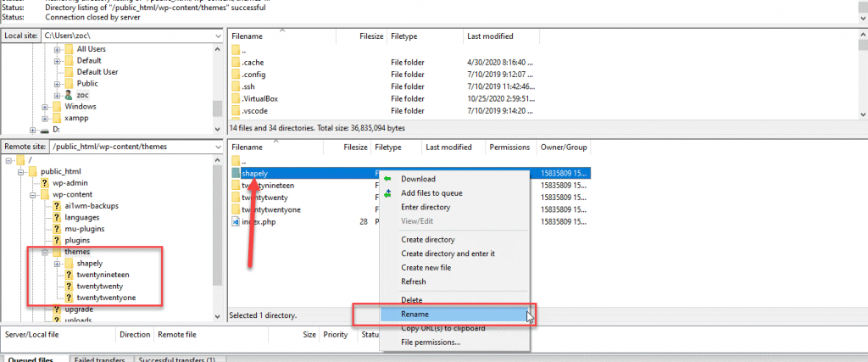Choose Add files to queue

click(x=431, y=193)
